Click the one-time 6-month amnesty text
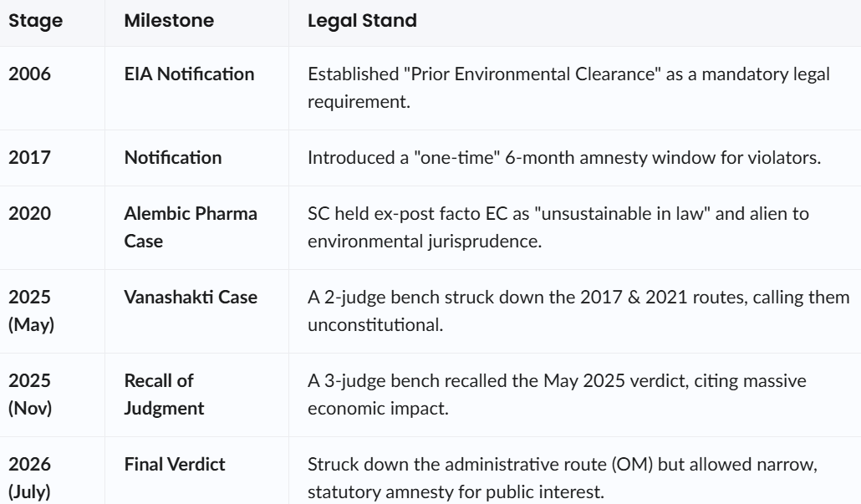 (x=564, y=158)
